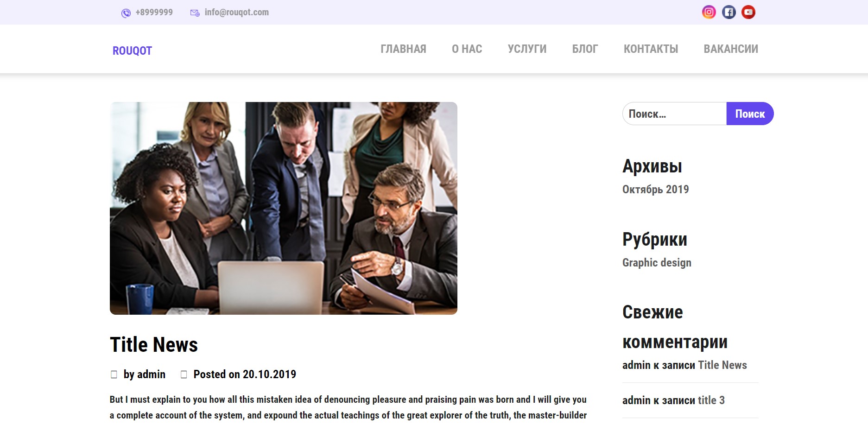Open the Instagram social icon
The image size is (868, 425).
709,12
